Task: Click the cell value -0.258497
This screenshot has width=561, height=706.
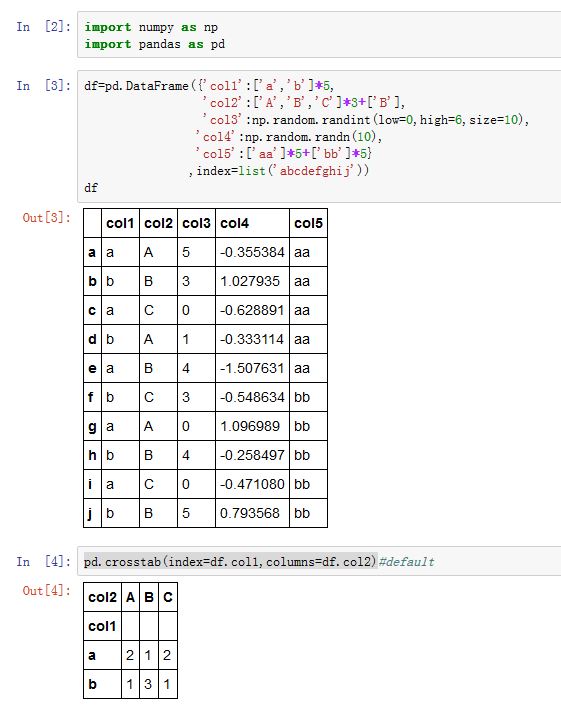Action: coord(252,455)
